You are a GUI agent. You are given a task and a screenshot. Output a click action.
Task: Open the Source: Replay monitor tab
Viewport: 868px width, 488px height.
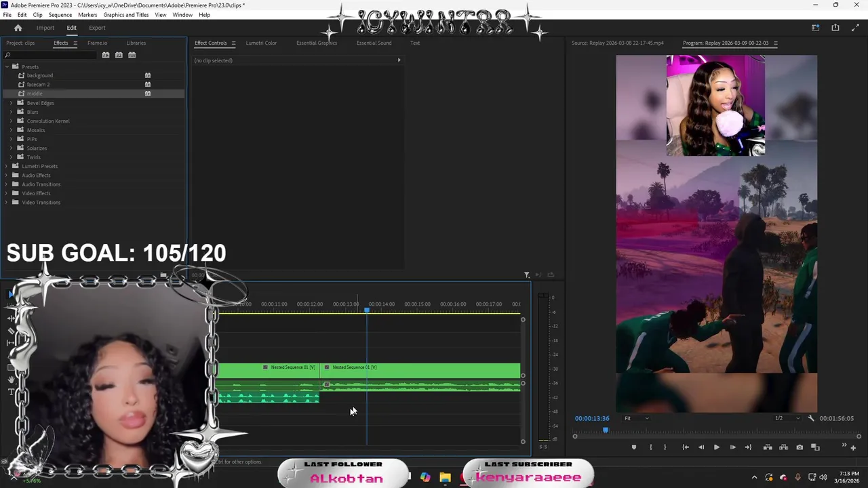tap(617, 43)
